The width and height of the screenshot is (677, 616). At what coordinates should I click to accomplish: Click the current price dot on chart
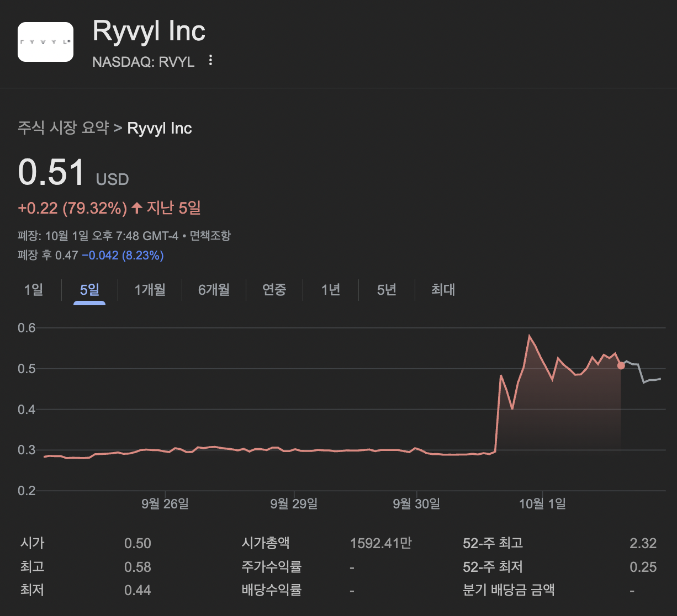click(x=621, y=365)
